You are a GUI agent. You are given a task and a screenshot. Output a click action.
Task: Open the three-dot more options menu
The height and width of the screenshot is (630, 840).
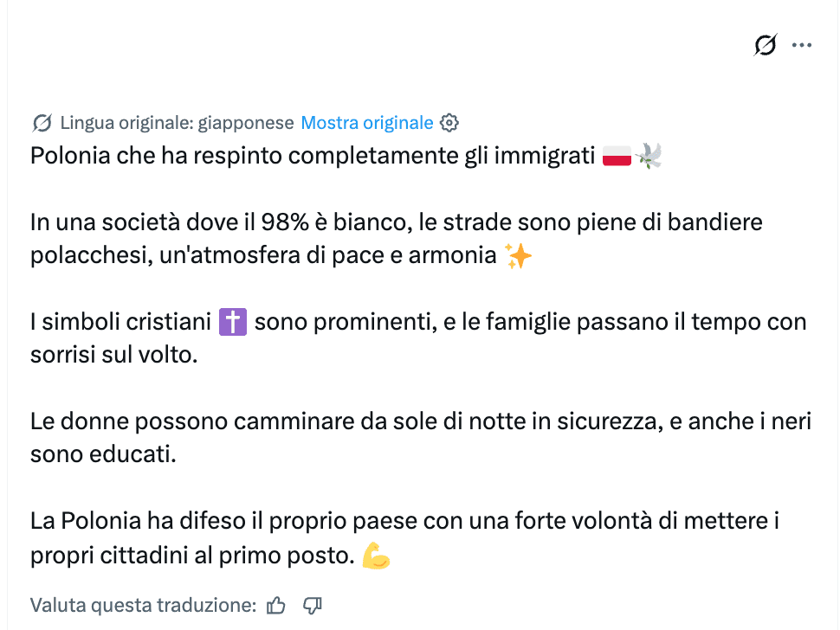click(x=802, y=45)
